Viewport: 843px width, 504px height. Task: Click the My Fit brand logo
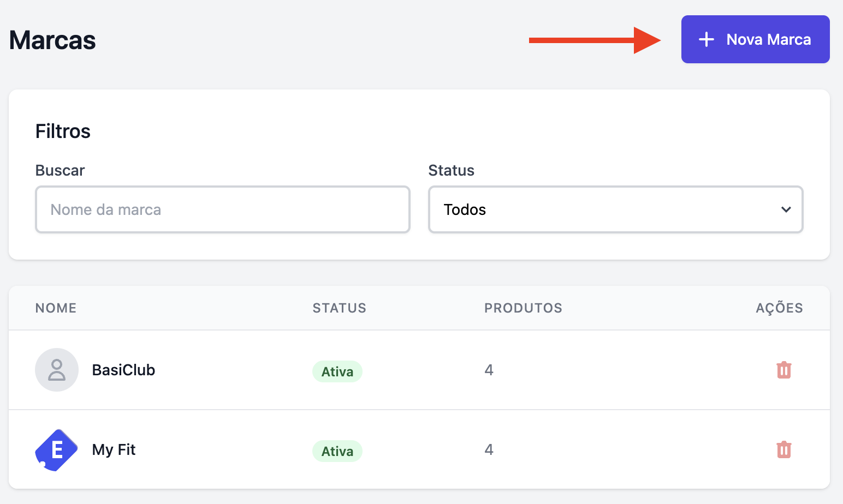(x=57, y=450)
